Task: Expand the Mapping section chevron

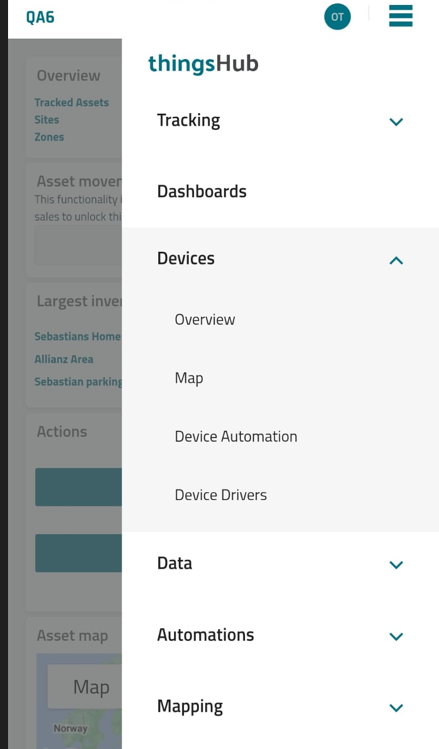Action: [x=396, y=707]
